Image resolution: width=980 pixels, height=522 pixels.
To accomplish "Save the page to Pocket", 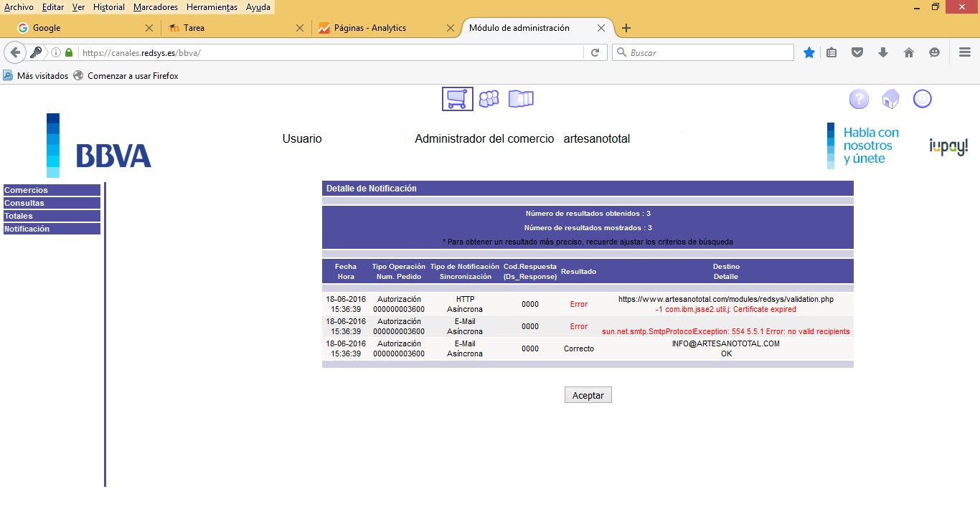I will point(857,52).
